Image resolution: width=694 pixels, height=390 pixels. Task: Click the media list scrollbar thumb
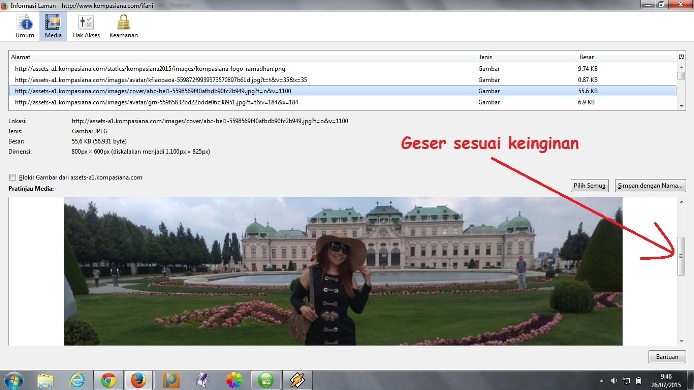pyautogui.click(x=681, y=76)
